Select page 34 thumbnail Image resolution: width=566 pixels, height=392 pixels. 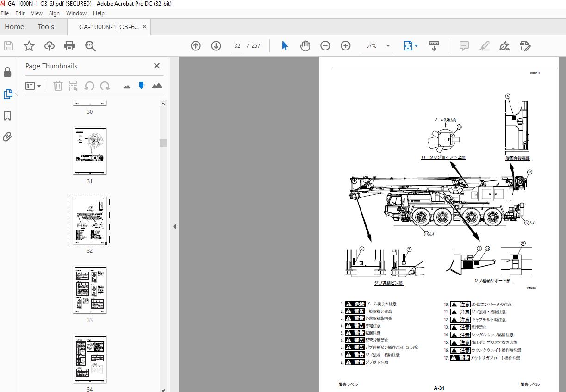click(90, 359)
